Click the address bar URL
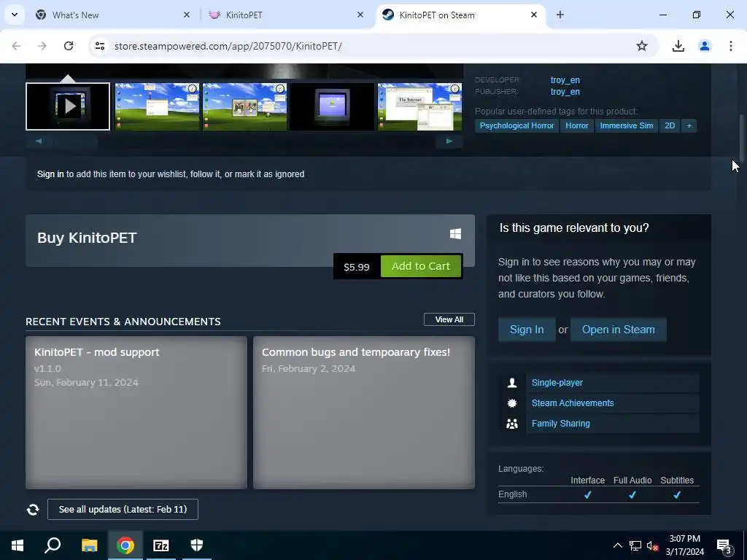Viewport: 747px width, 560px height. tap(228, 46)
